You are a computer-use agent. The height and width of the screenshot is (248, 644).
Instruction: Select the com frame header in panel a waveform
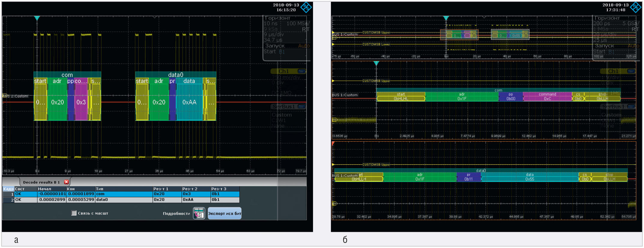[x=67, y=75]
